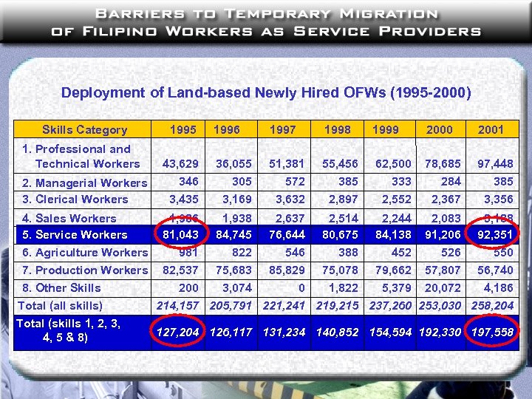This screenshot has height=399, width=532.
Task: Click the value 82,537 for Production Workers
Action: point(180,270)
